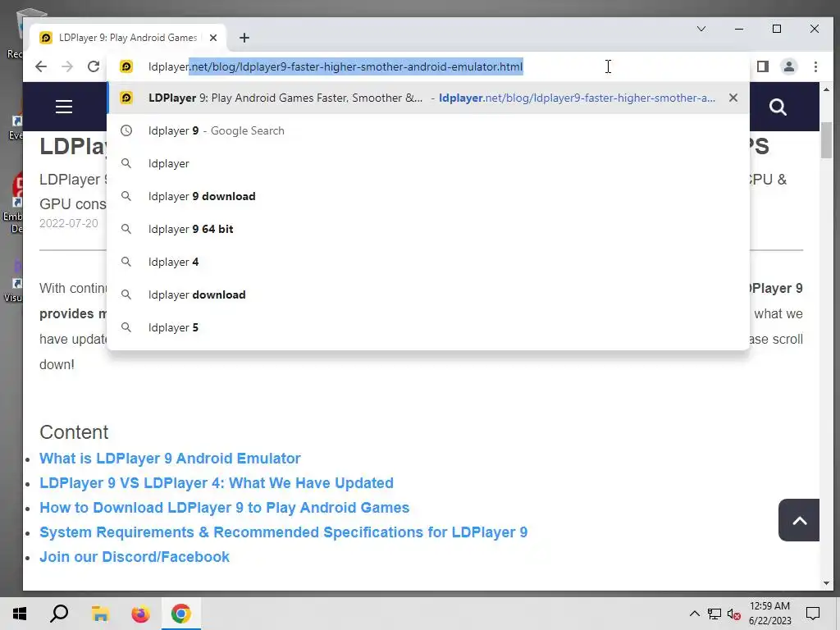This screenshot has width=840, height=630.
Task: Open 'LDPlayer 9 VS LDPlayer 4' link
Action: pos(217,483)
